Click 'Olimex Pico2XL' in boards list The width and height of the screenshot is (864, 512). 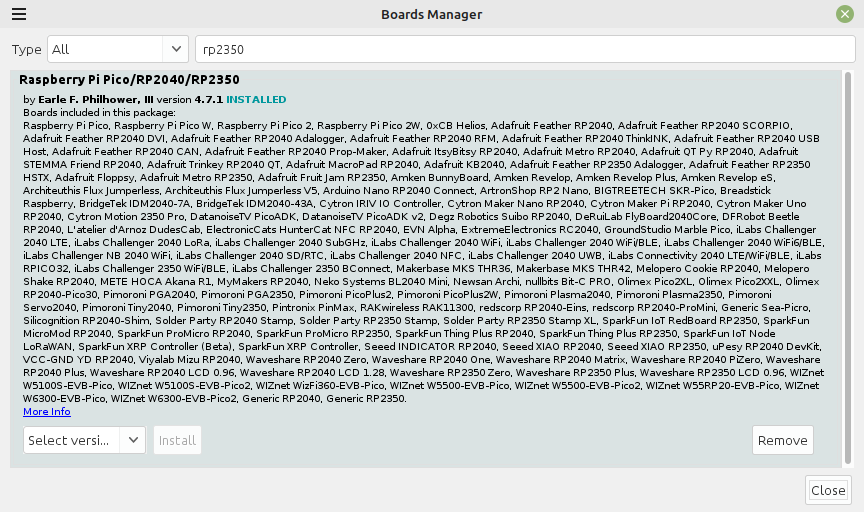[655, 282]
